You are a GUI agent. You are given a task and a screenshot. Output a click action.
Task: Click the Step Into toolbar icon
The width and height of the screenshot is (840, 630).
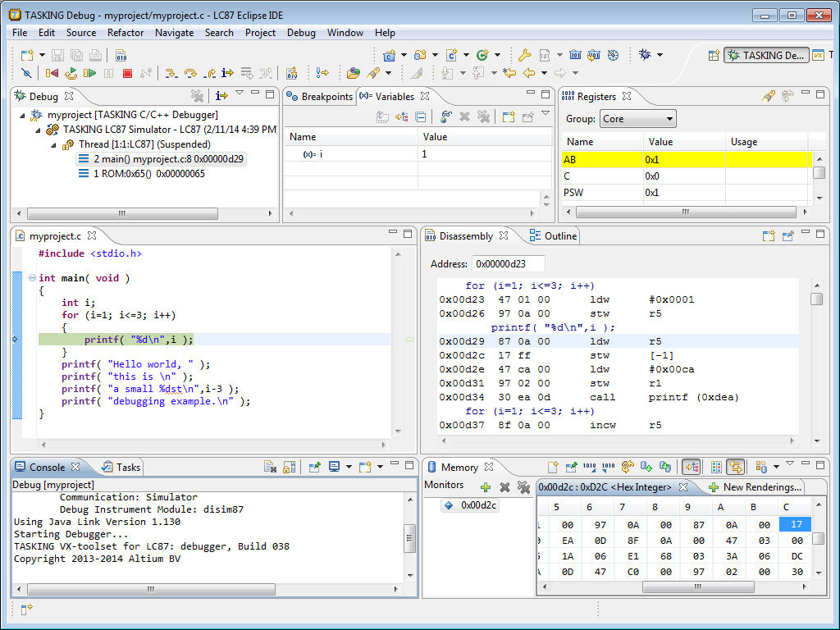pos(171,73)
